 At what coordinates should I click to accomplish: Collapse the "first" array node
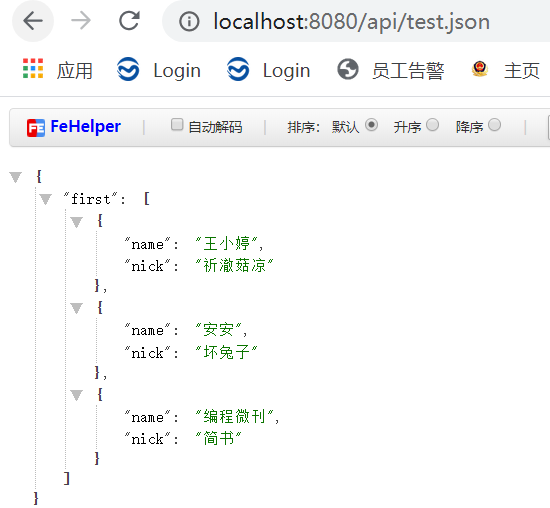(46, 199)
